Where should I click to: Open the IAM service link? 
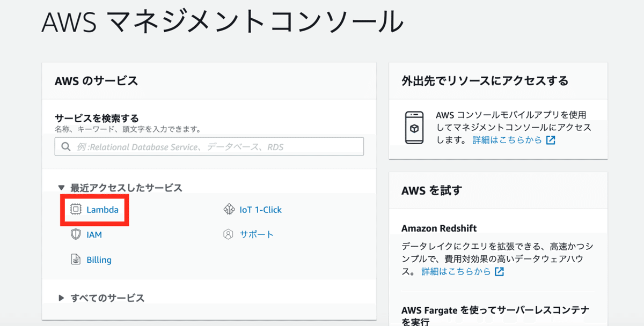(94, 234)
